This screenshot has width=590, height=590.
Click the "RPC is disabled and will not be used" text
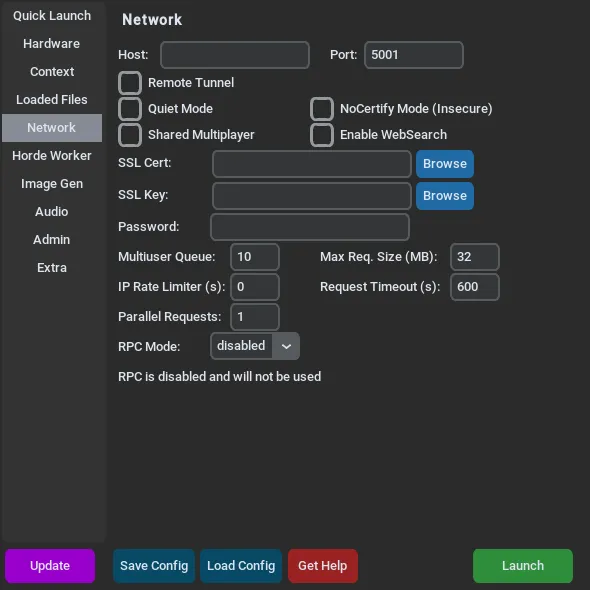pyautogui.click(x=220, y=377)
